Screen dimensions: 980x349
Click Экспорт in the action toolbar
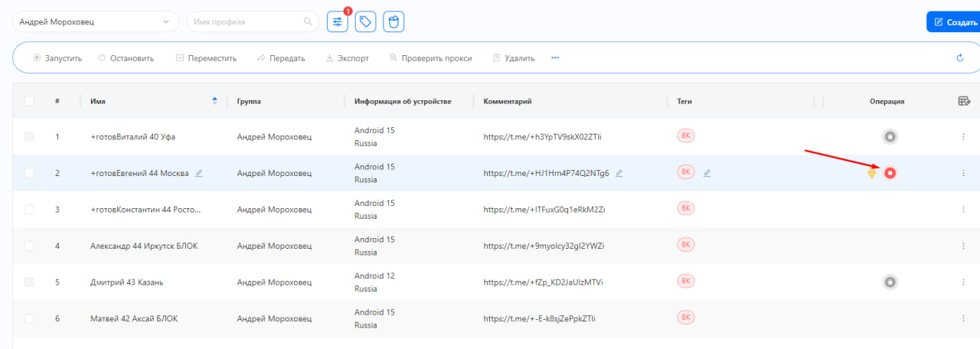point(347,58)
